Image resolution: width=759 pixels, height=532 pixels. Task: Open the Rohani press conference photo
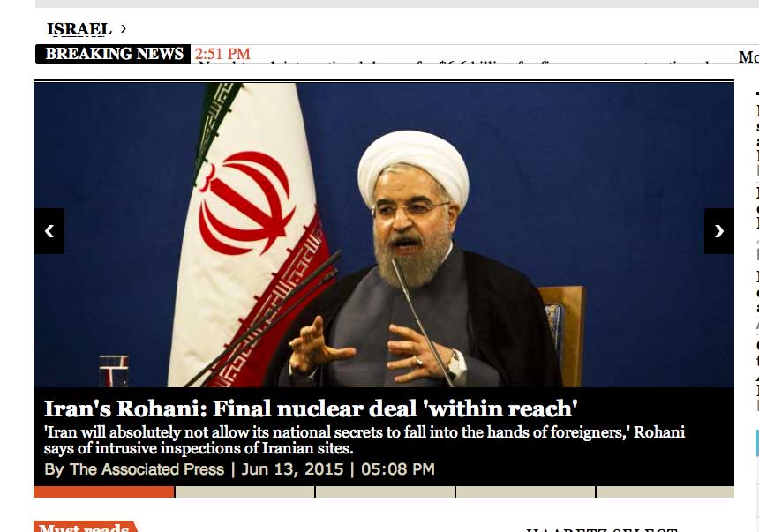point(384,235)
